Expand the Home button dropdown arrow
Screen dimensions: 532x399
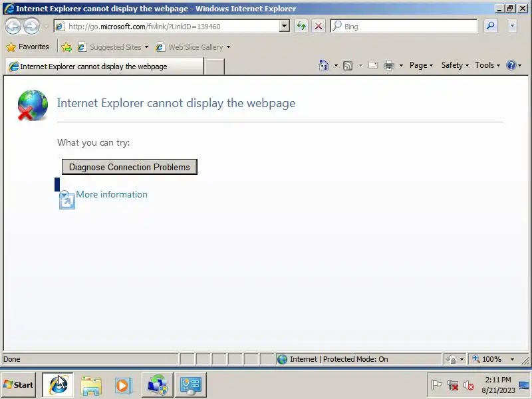point(336,65)
